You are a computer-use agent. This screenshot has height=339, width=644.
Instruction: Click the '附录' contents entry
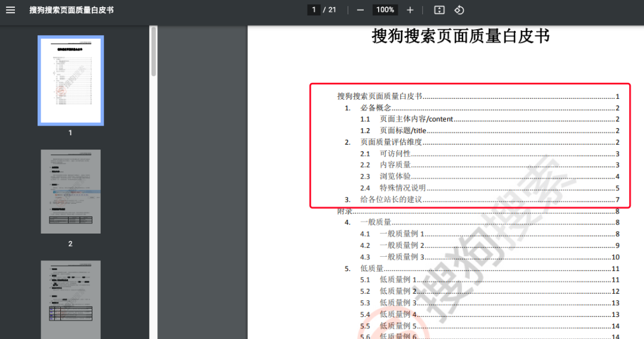(478, 212)
